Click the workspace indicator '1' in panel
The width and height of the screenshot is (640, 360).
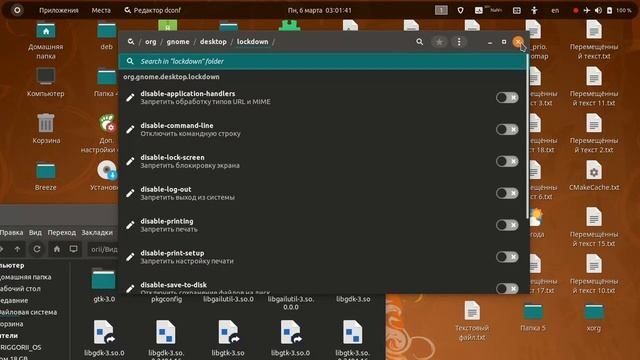[x=441, y=10]
